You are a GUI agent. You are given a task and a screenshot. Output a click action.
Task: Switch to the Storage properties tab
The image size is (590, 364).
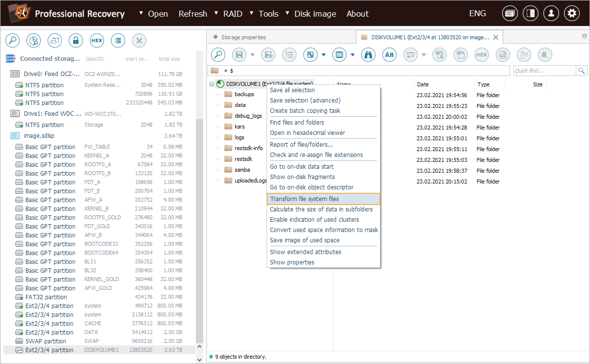(x=243, y=37)
